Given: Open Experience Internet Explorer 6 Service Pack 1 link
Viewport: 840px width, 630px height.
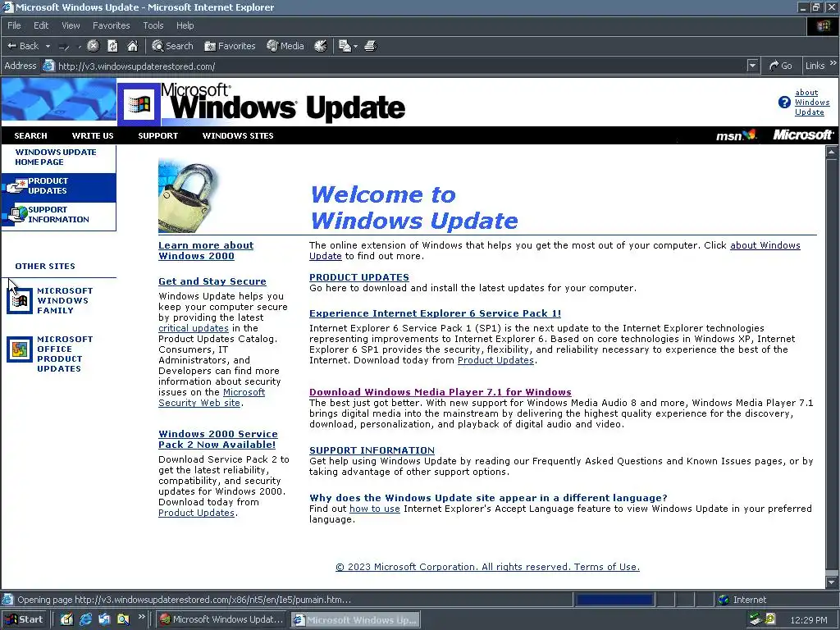Looking at the screenshot, I should 435,313.
